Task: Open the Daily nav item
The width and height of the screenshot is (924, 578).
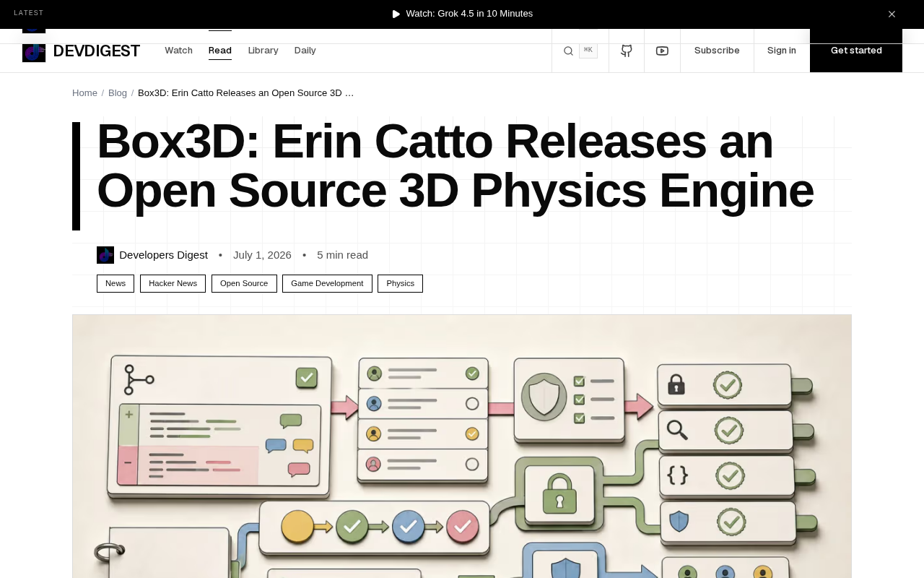Action: pos(305,51)
